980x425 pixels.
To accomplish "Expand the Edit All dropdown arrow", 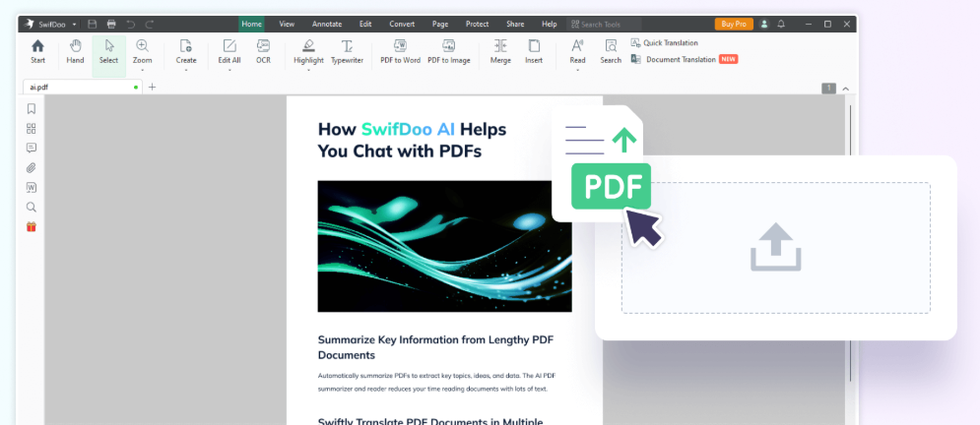I will pyautogui.click(x=229, y=70).
